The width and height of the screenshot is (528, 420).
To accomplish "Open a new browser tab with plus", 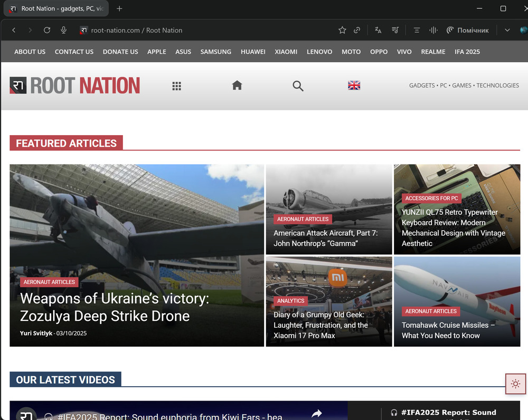I will coord(119,8).
